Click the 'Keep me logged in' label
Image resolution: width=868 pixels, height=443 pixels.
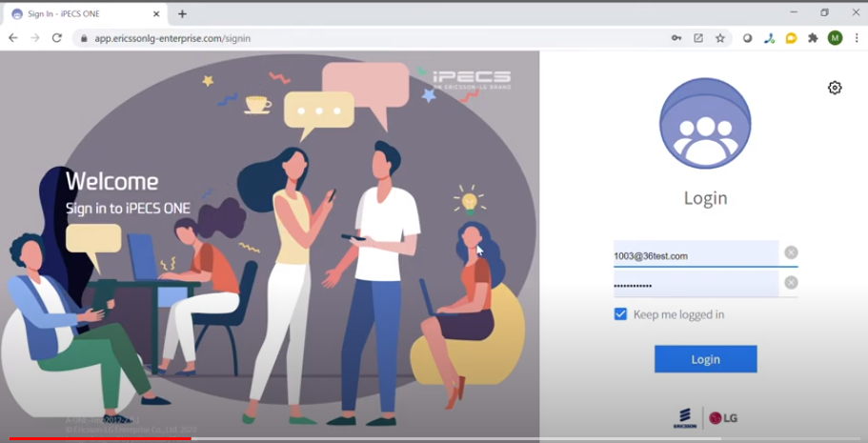(678, 314)
